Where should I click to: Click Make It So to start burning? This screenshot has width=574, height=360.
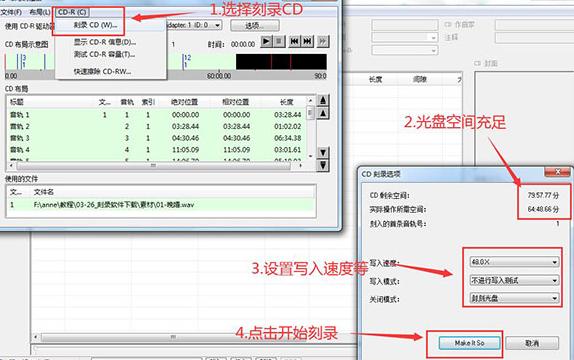click(469, 343)
